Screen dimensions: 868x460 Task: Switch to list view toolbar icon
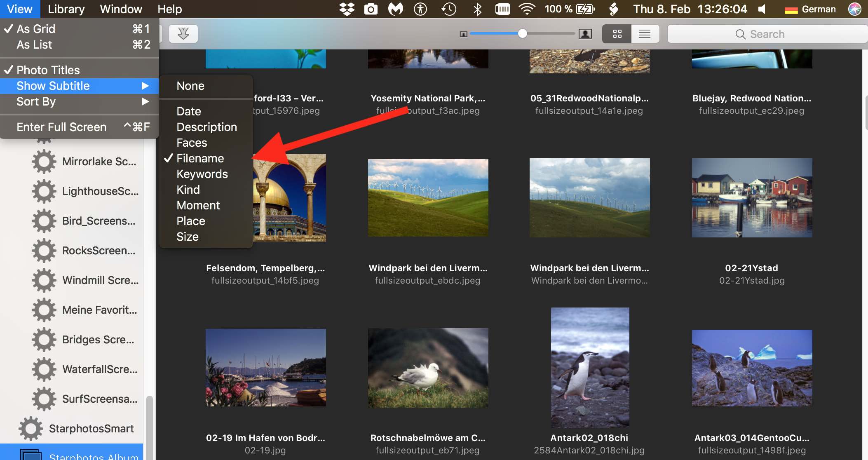pos(645,34)
